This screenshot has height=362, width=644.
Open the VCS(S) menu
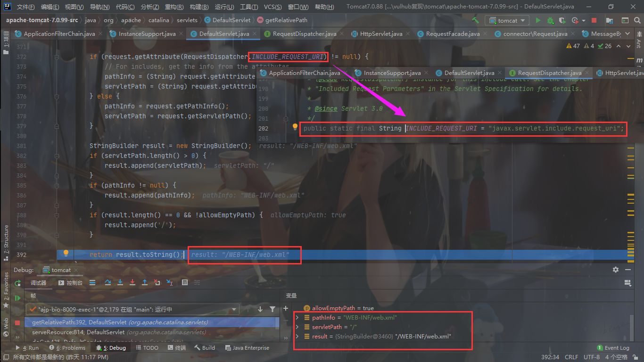pos(273,7)
